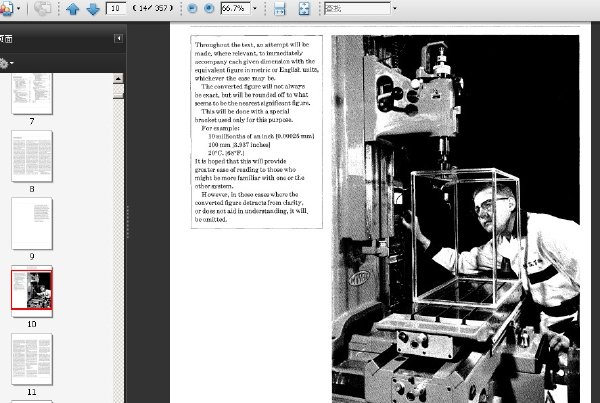Click the zoom in plus button
The height and width of the screenshot is (403, 600).
(x=209, y=8)
